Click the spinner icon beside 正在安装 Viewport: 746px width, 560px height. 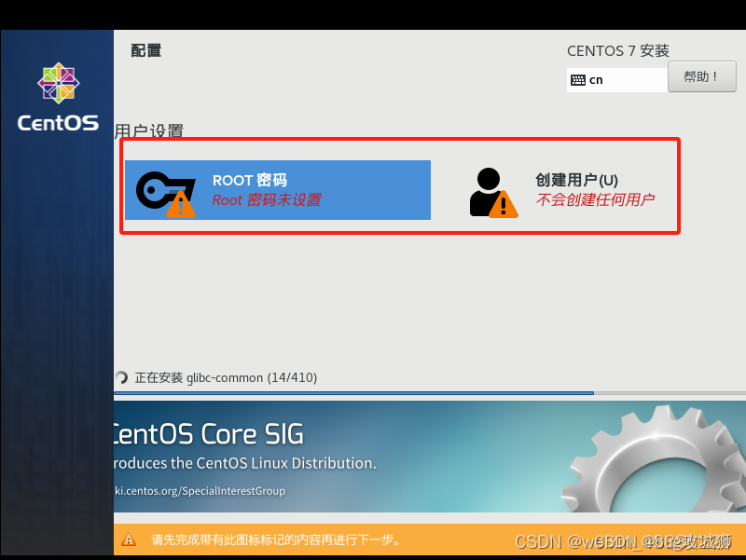pyautogui.click(x=121, y=377)
